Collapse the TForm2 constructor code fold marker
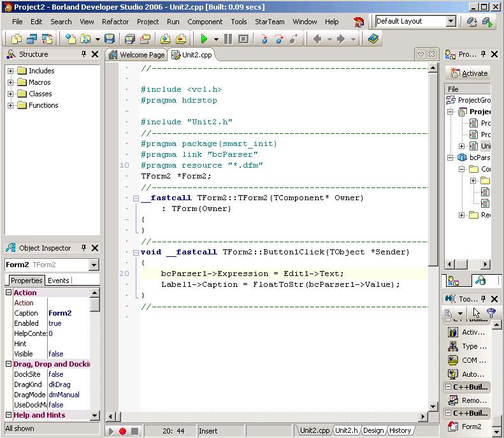The image size is (504, 438). pos(136,198)
